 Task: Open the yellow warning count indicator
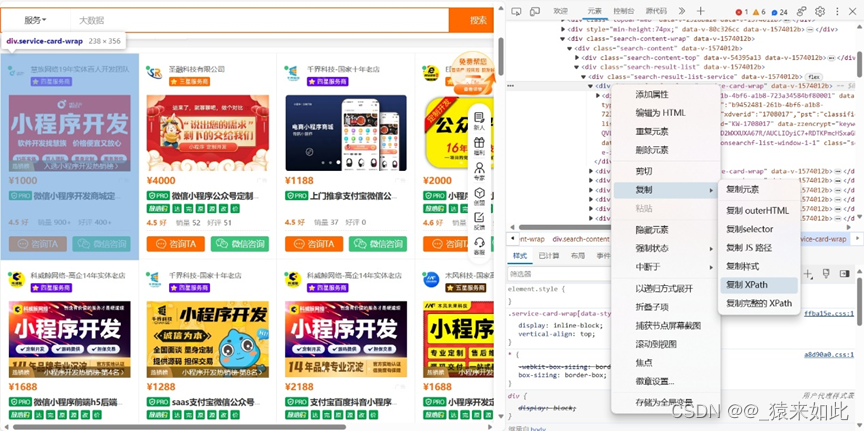[x=759, y=12]
